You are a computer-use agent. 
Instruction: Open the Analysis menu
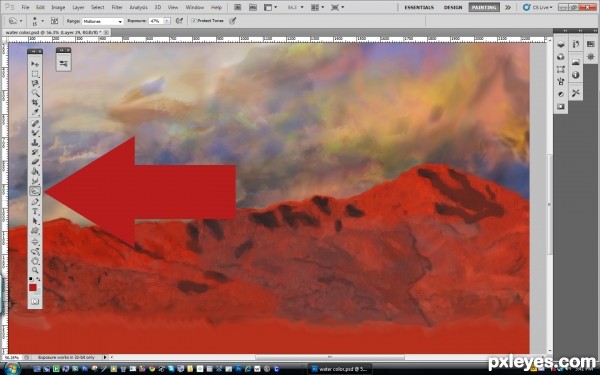138,7
